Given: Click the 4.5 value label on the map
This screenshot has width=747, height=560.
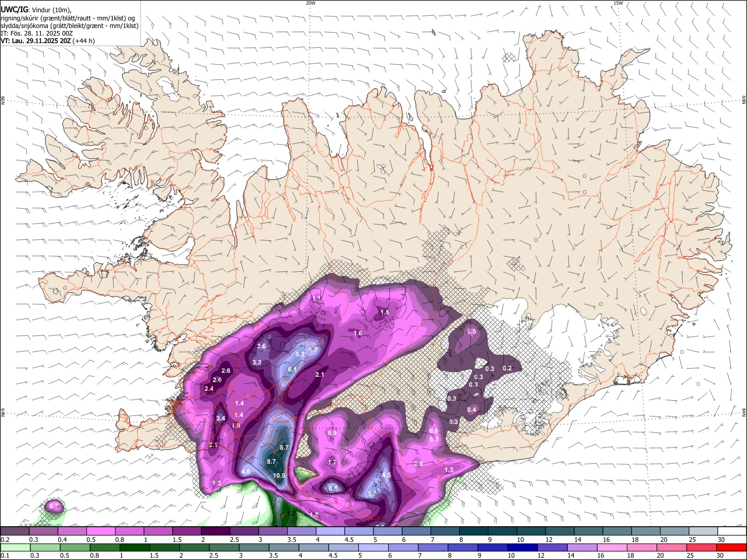Looking at the screenshot, I should point(386,475).
